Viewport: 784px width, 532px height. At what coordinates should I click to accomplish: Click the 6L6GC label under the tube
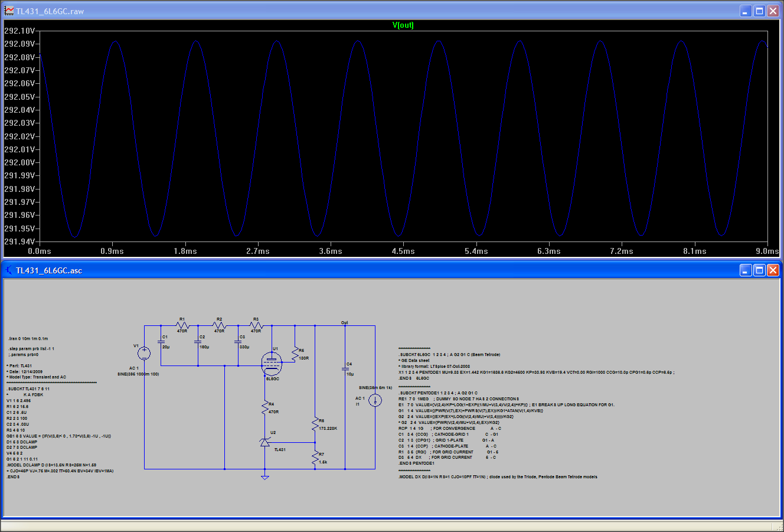[272, 379]
